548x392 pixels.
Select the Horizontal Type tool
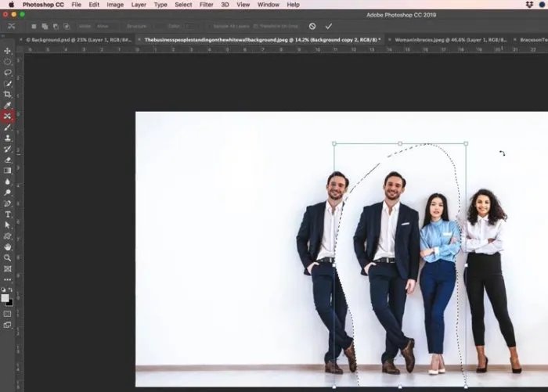click(8, 214)
